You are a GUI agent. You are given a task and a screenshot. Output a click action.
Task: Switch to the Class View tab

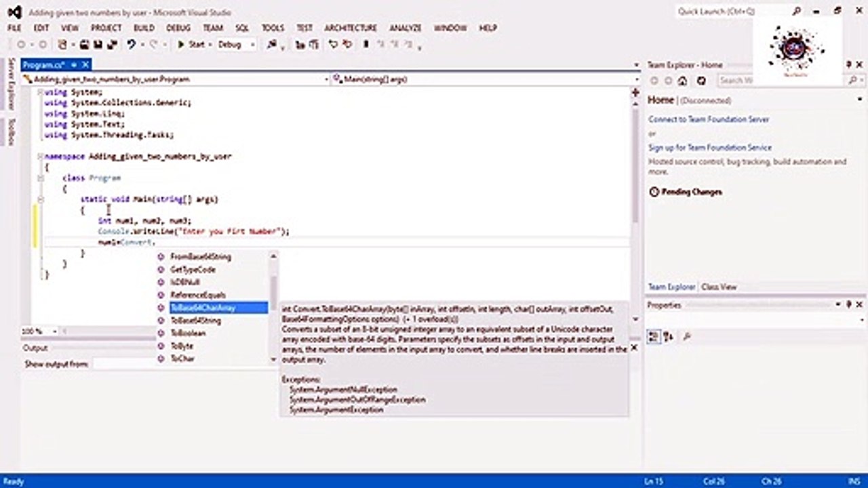(x=719, y=287)
